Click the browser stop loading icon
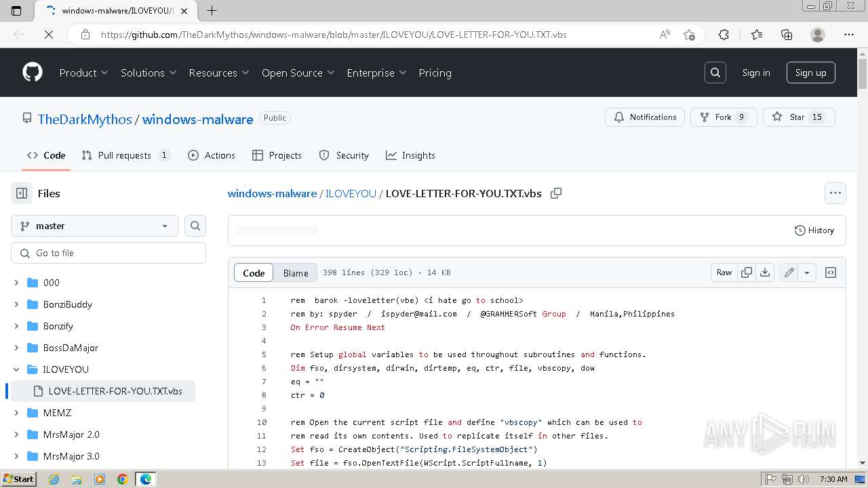The width and height of the screenshot is (868, 488). coord(49,35)
